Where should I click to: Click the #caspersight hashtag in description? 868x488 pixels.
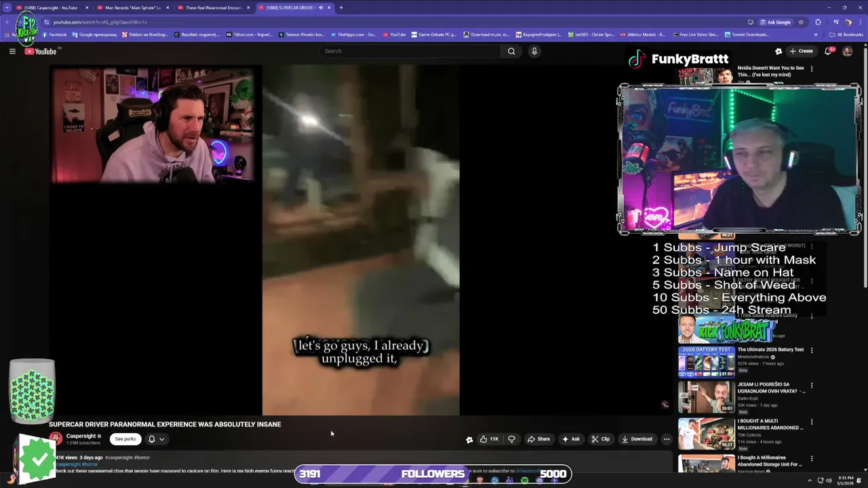[118, 457]
